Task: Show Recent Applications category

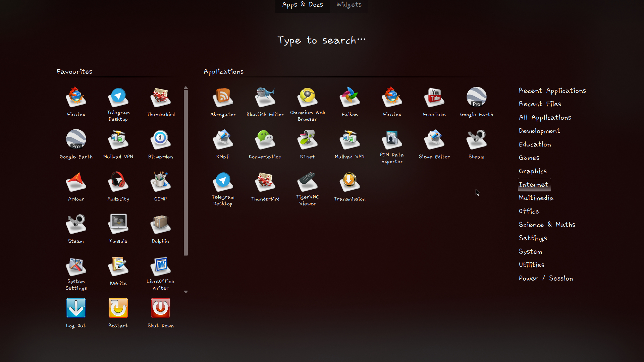Action: point(552,91)
